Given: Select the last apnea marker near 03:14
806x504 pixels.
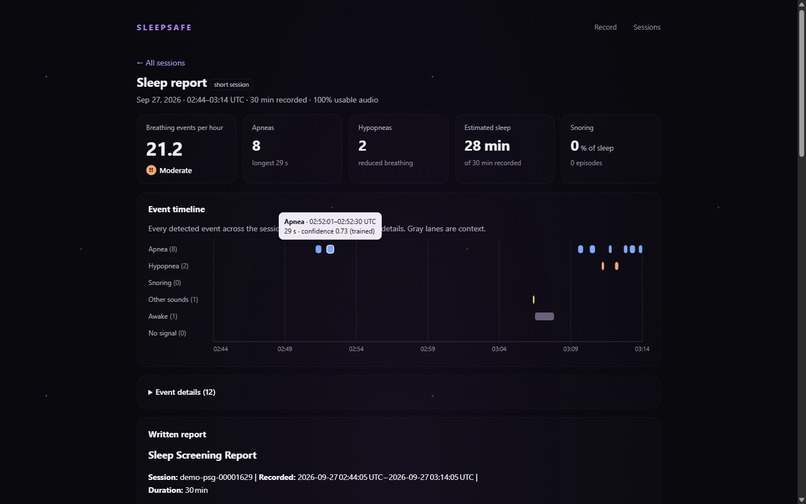Looking at the screenshot, I should click(640, 249).
